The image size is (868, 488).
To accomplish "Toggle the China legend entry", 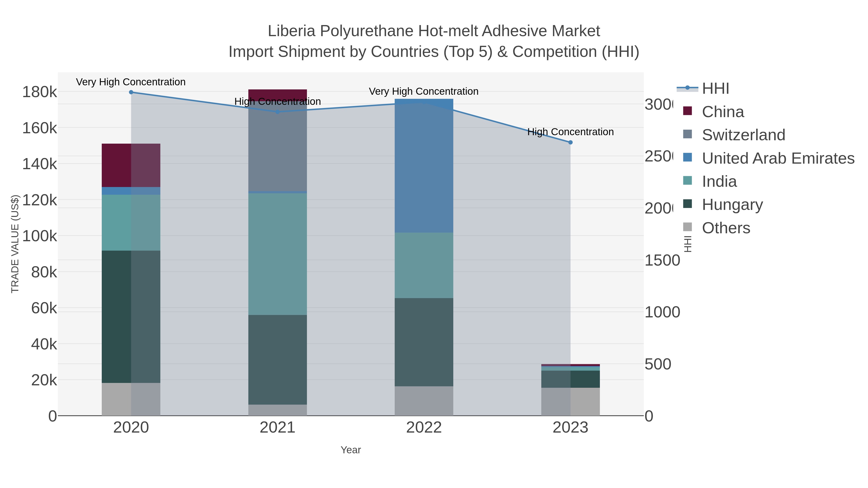I will pyautogui.click(x=713, y=112).
